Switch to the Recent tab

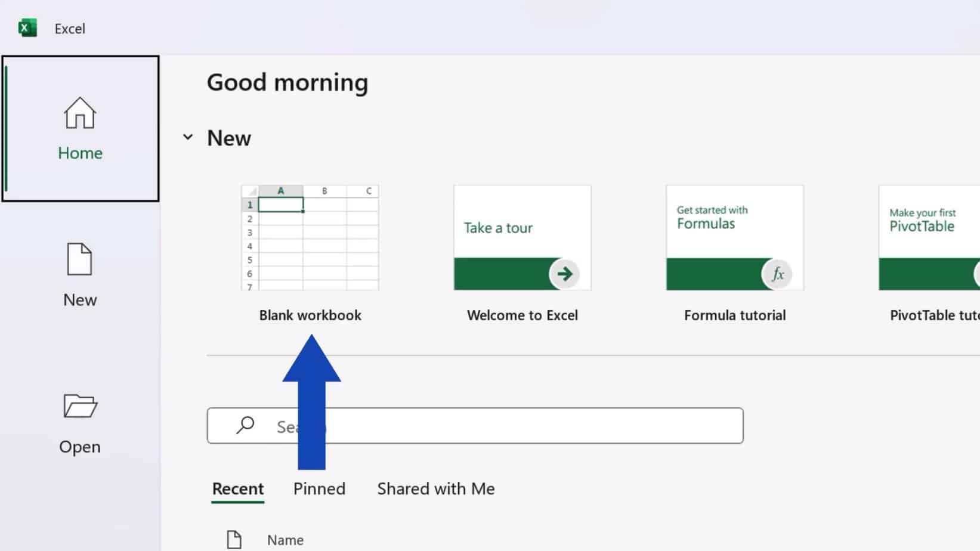click(238, 489)
